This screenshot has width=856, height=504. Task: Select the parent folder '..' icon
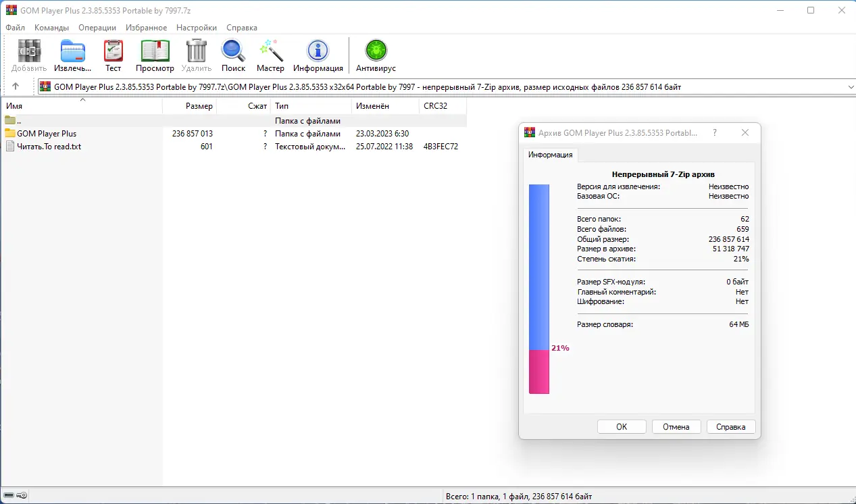click(10, 121)
